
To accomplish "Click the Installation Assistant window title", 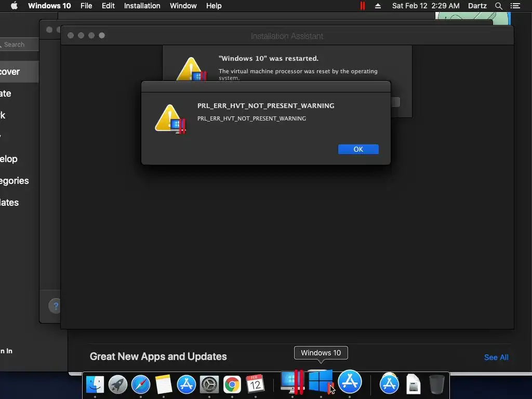I will click(x=287, y=36).
